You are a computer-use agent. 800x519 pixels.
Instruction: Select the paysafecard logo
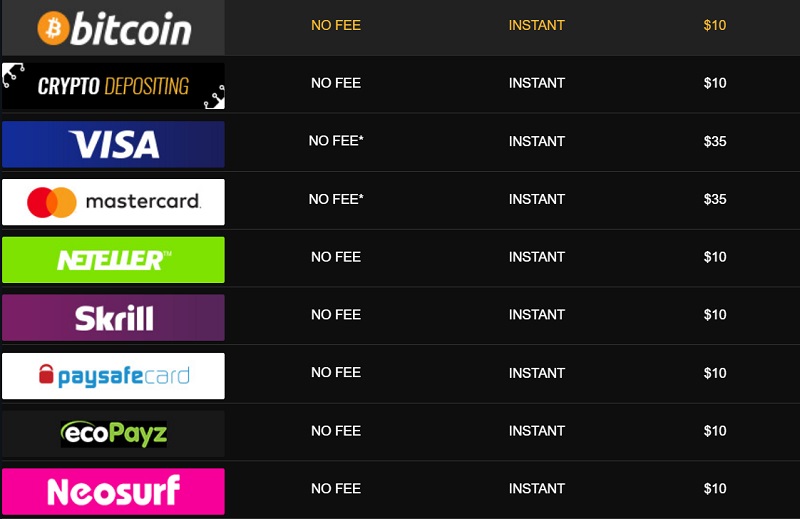[x=113, y=376]
